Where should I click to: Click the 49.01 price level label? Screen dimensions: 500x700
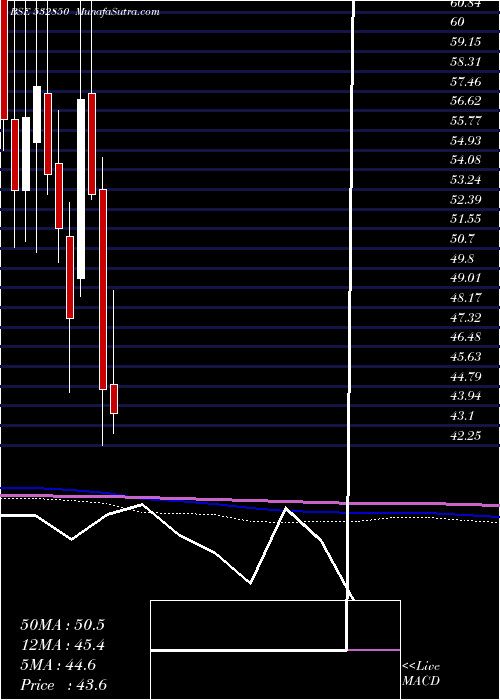[466, 278]
